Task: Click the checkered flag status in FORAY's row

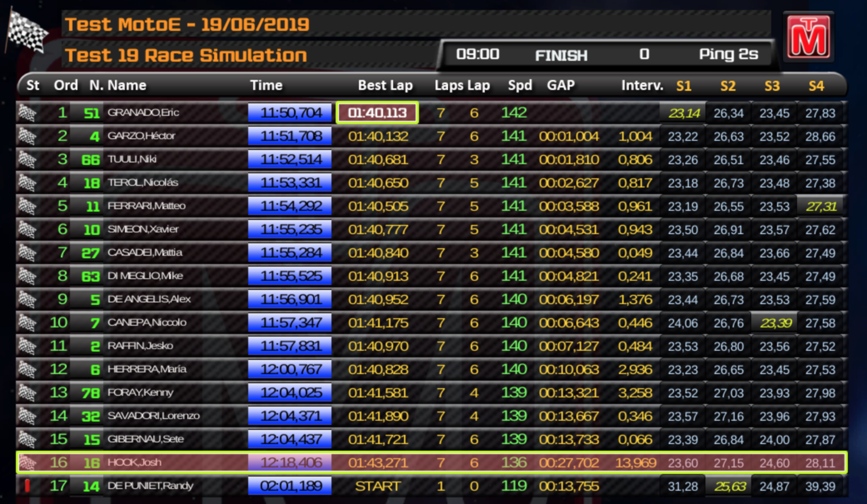Action: coord(27,392)
